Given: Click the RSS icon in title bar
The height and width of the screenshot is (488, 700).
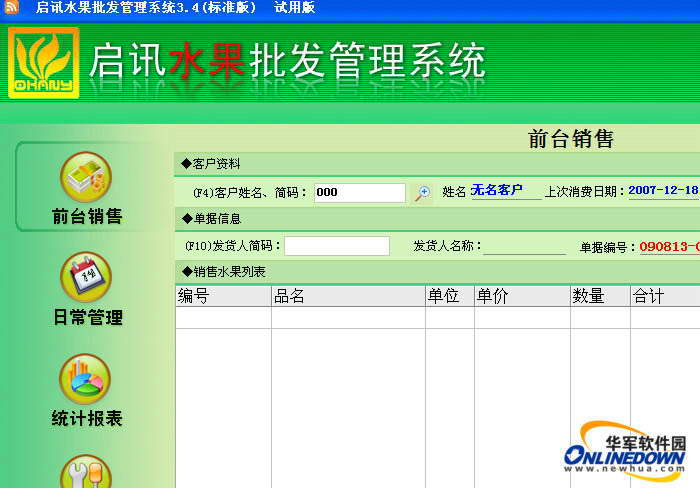Looking at the screenshot, I should pyautogui.click(x=11, y=7).
